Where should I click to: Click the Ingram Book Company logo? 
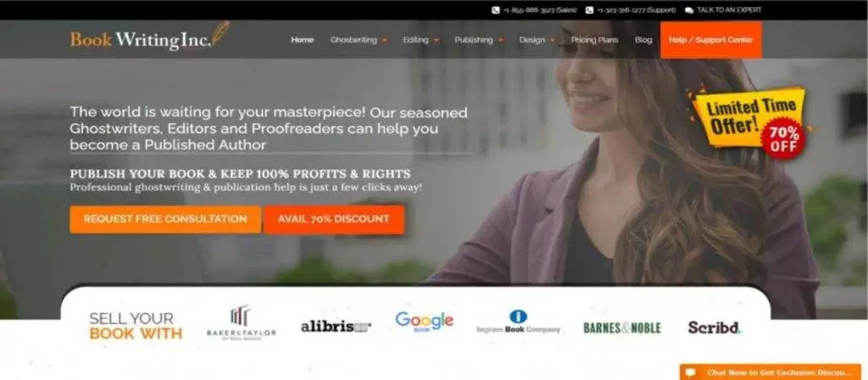pyautogui.click(x=518, y=321)
